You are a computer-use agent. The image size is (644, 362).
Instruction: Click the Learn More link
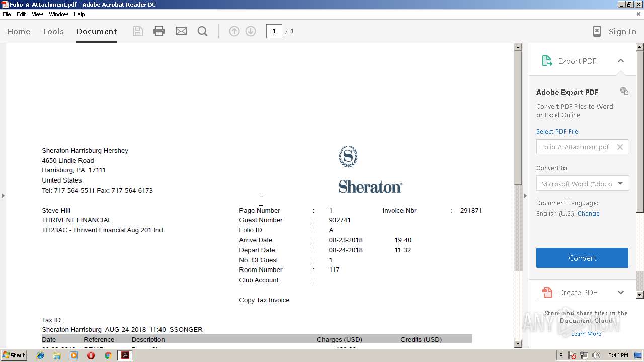[x=586, y=334]
